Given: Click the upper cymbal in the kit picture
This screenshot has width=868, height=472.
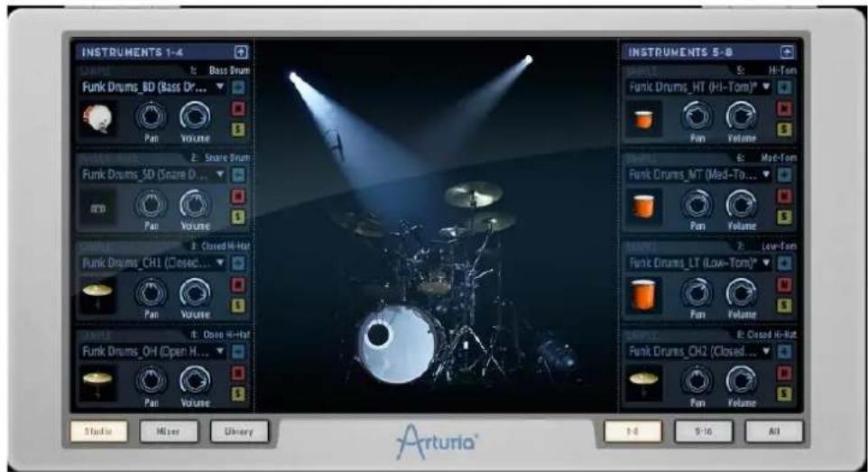Looking at the screenshot, I should (x=474, y=194).
